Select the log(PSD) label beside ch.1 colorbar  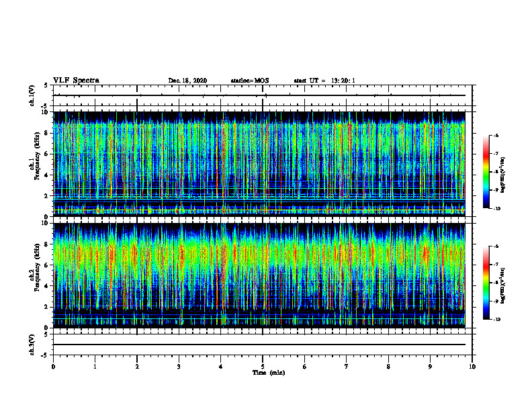pos(503,175)
